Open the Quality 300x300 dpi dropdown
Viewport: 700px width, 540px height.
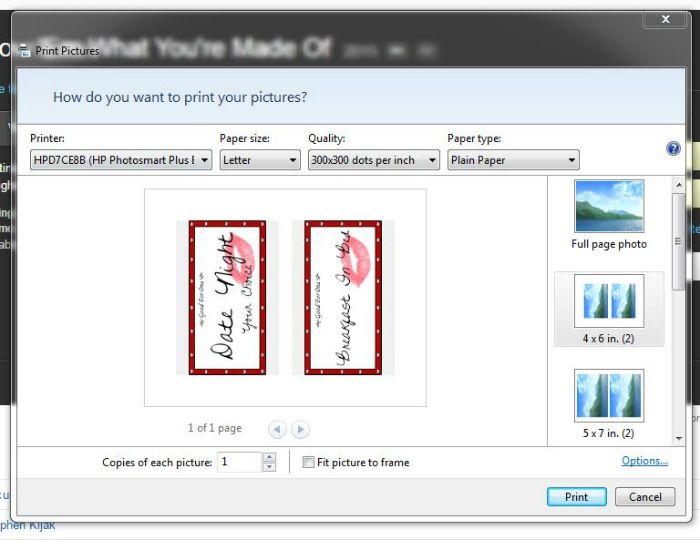pyautogui.click(x=374, y=160)
